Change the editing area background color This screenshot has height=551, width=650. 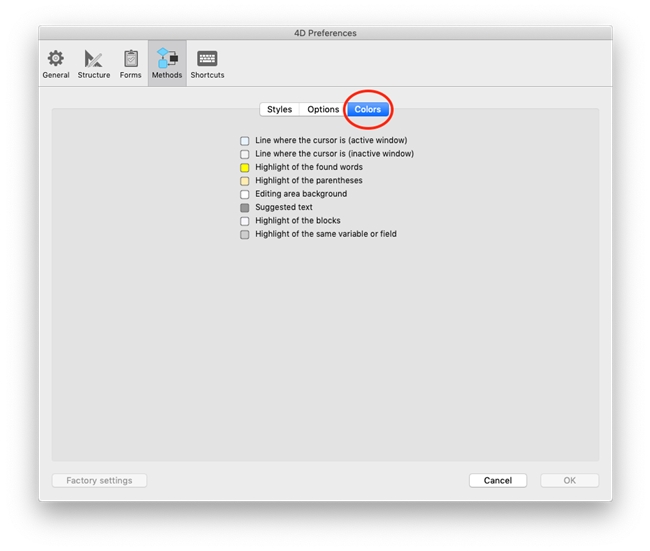[x=245, y=195]
